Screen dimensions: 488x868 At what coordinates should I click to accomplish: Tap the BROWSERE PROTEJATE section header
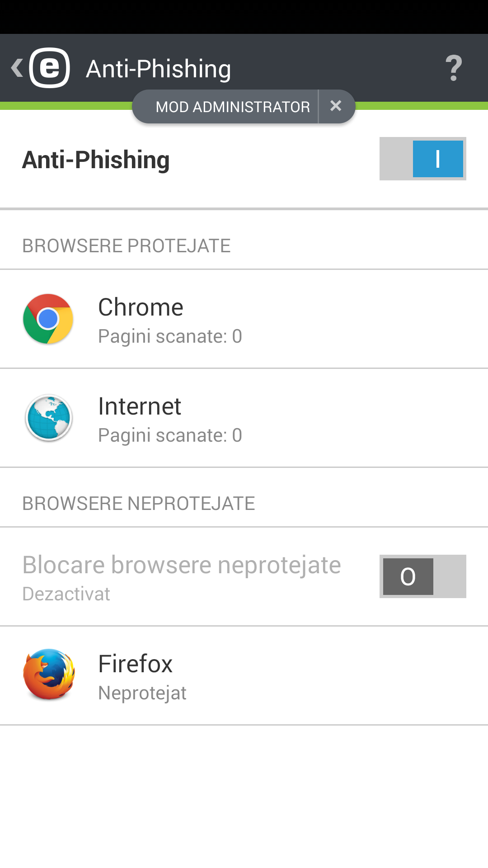127,246
